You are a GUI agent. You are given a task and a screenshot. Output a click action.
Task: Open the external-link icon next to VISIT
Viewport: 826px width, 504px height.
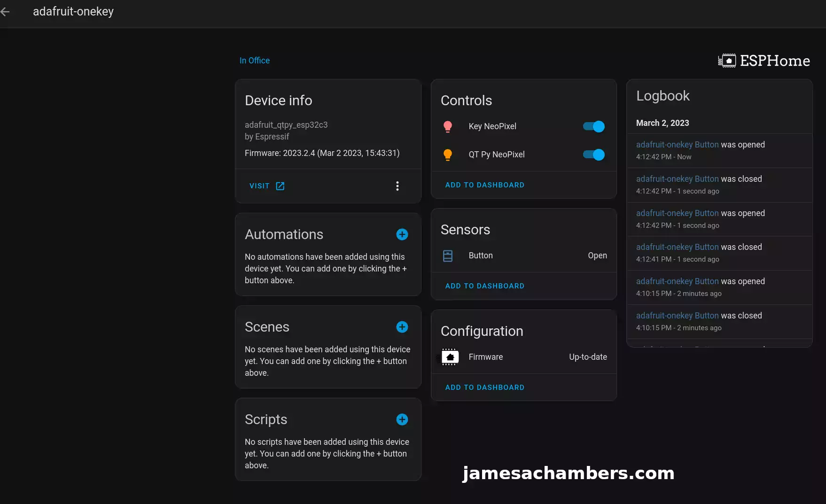tap(280, 186)
